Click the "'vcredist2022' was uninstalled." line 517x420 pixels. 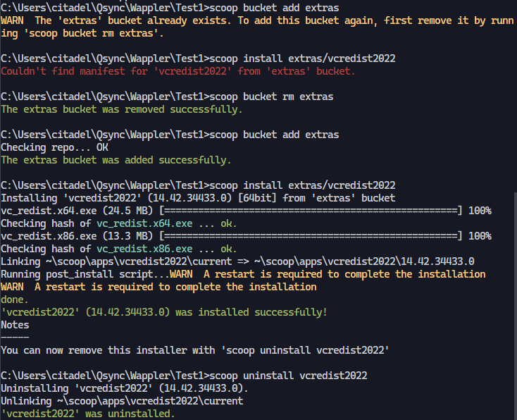pyautogui.click(x=88, y=414)
